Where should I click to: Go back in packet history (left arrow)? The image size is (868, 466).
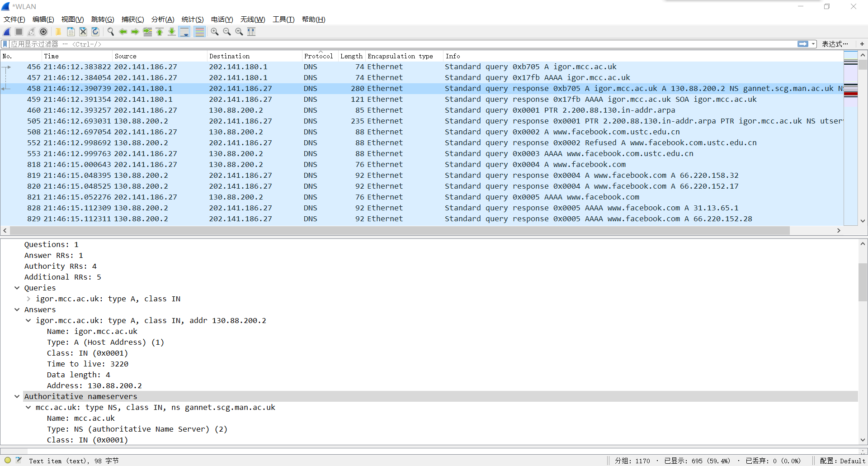123,32
